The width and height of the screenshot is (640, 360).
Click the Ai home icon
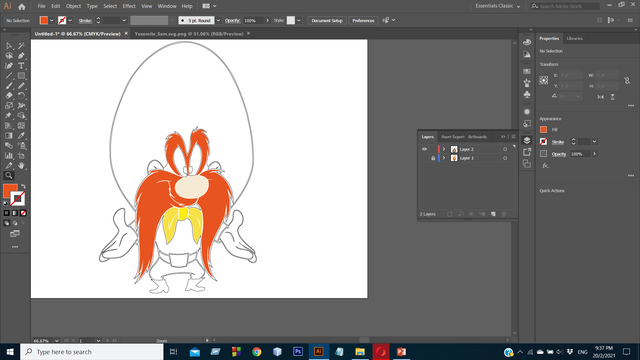(22, 6)
